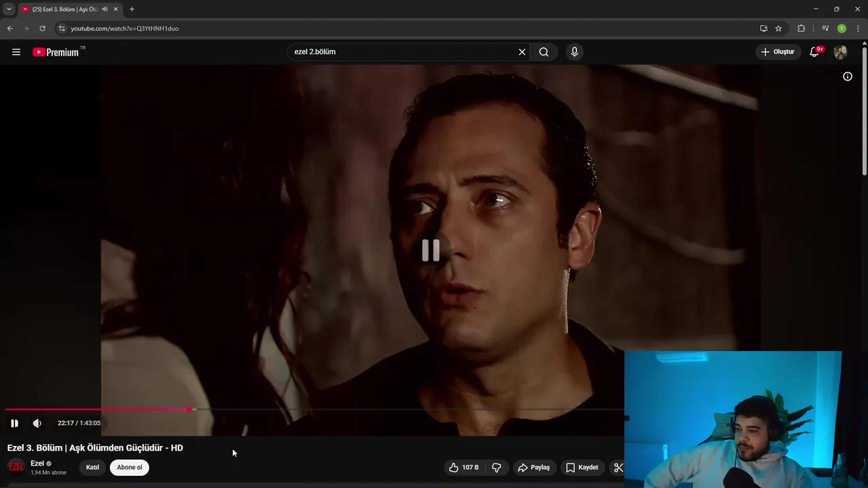This screenshot has width=868, height=488.
Task: Open the YouTube hamburger guide menu
Action: 16,52
